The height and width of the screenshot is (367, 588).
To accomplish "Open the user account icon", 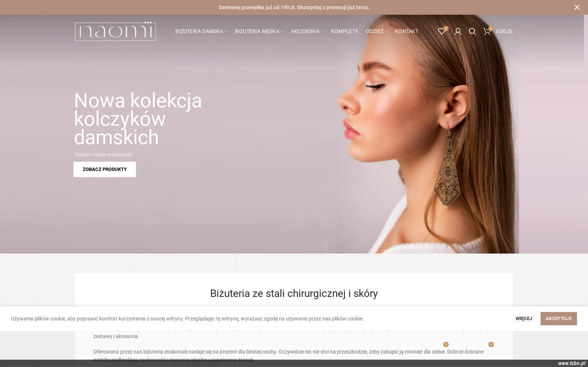I will pyautogui.click(x=458, y=31).
